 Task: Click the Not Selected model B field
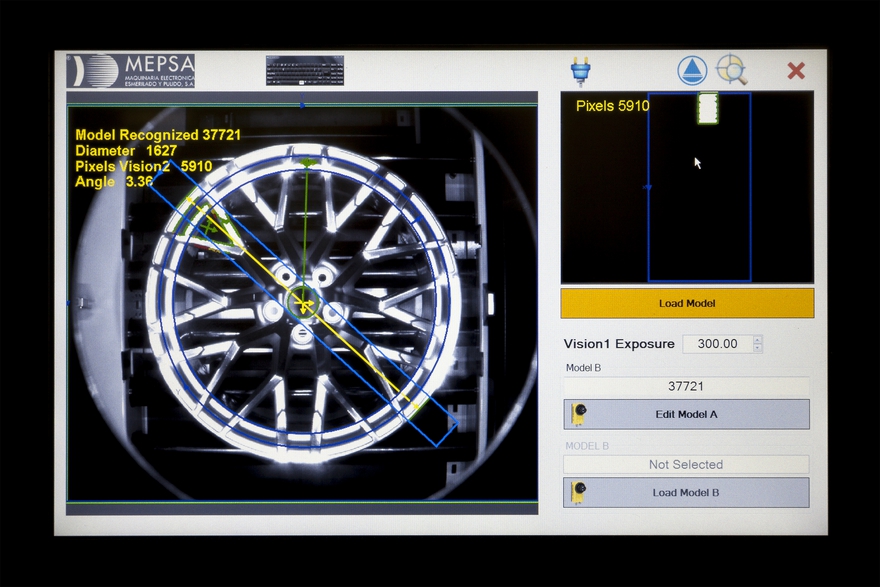pos(686,464)
